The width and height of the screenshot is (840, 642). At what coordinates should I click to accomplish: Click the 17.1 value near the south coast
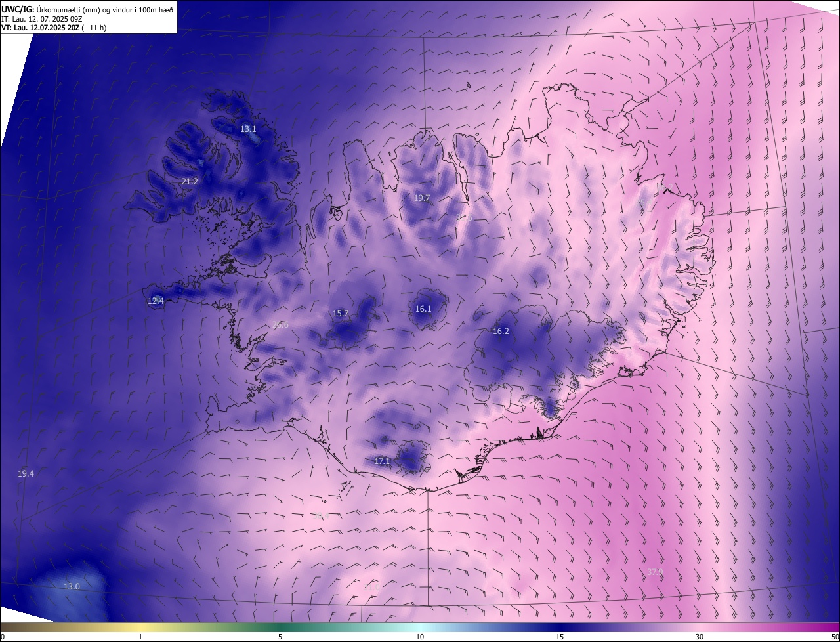(382, 461)
